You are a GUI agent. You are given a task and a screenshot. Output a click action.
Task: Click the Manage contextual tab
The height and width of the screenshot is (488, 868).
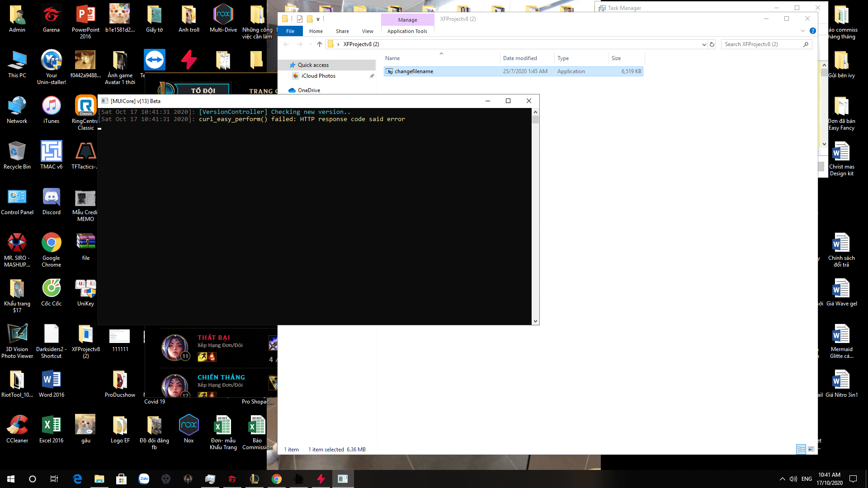(x=408, y=20)
